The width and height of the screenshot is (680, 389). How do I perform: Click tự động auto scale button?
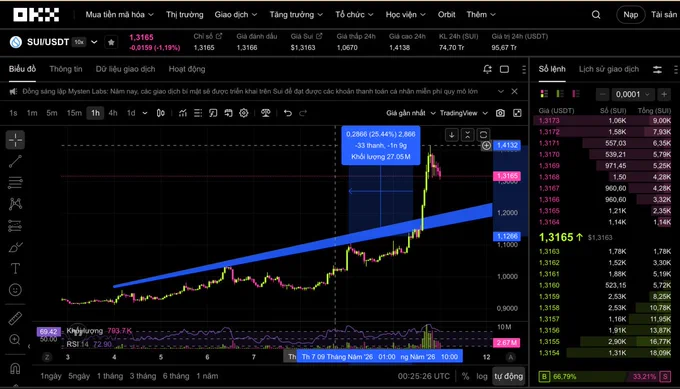[508, 376]
